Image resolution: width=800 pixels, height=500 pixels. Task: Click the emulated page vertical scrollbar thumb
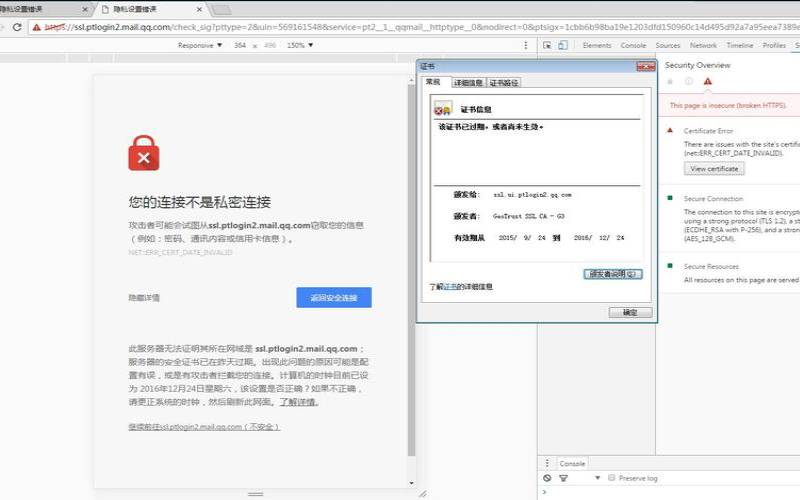411,270
